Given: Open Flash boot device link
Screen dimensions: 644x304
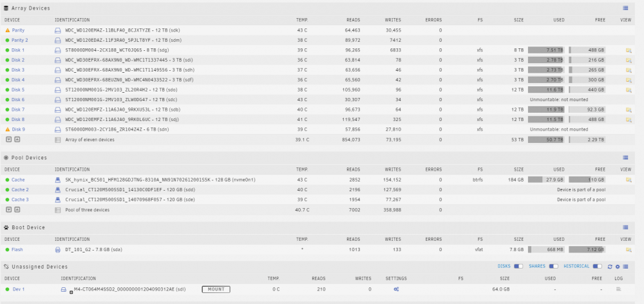Looking at the screenshot, I should (17, 249).
